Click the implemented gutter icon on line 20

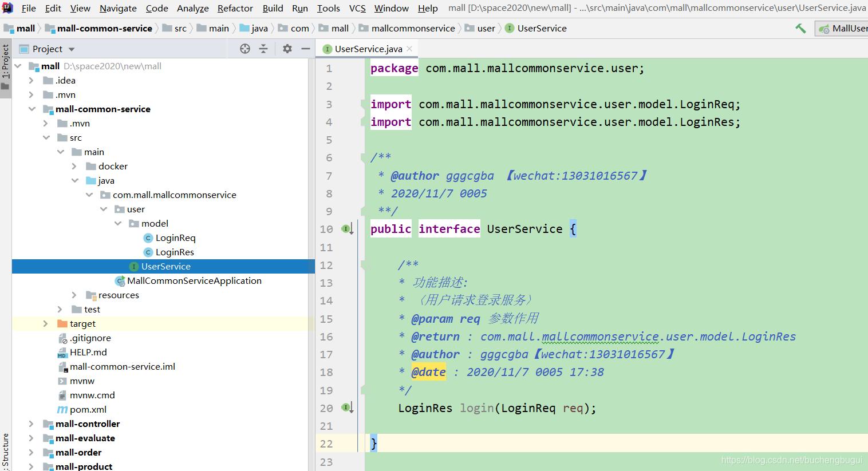(x=348, y=407)
